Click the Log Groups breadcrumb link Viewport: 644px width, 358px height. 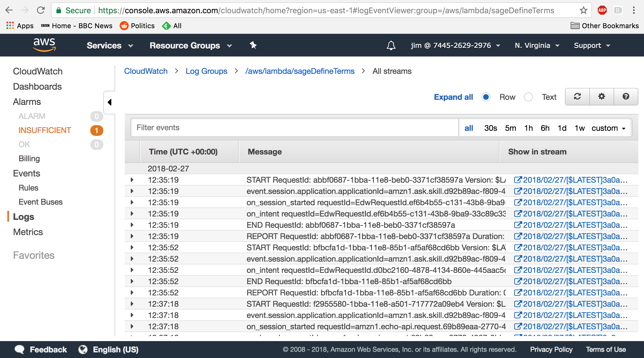tap(206, 71)
